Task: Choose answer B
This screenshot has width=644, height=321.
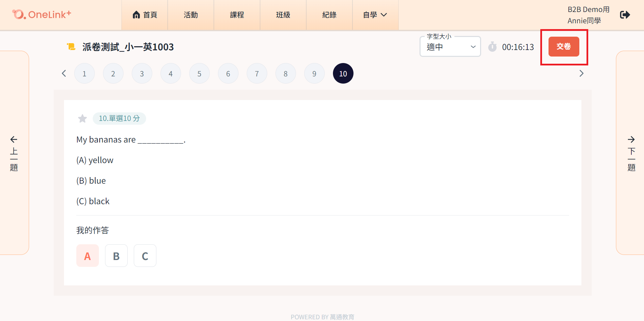Action: (116, 256)
